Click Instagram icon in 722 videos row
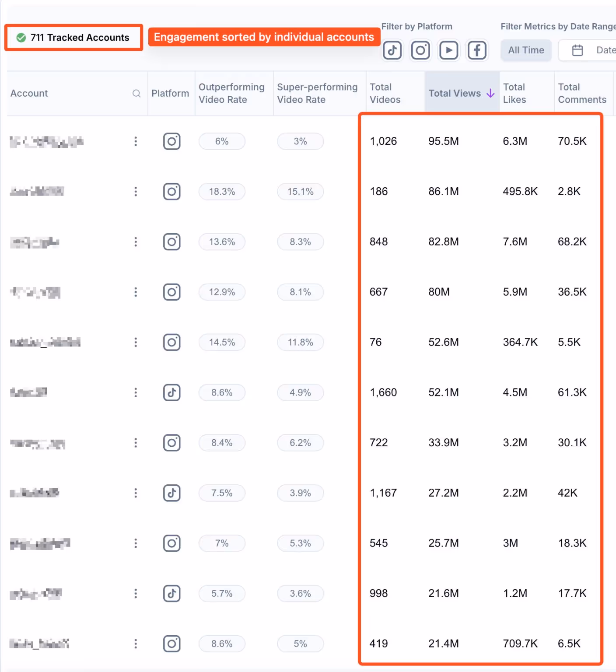616x672 pixels. tap(172, 443)
